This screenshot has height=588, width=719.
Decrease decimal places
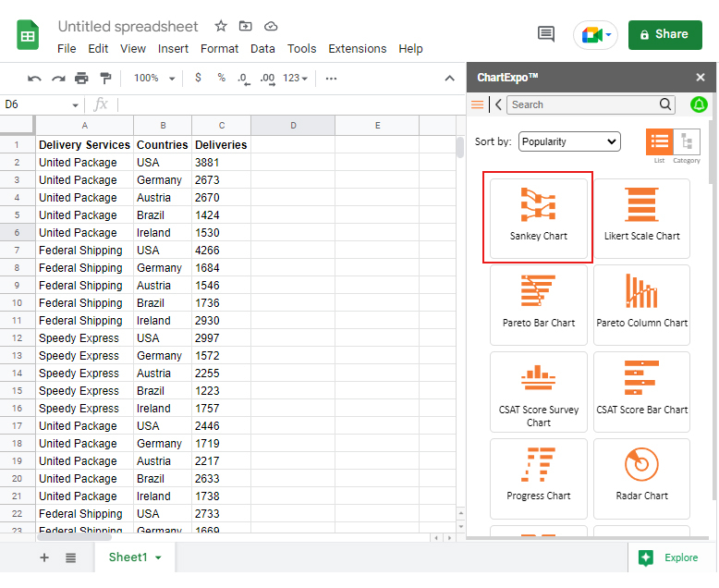[243, 79]
